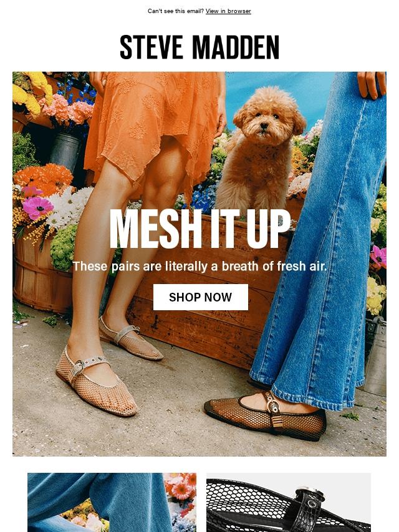Click the second beige flat behind leg
399x532 pixels.
tap(131, 338)
